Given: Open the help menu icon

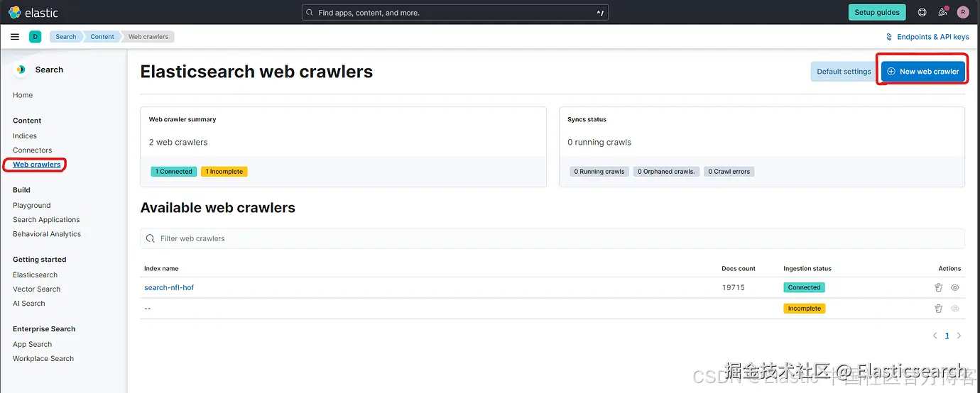Looking at the screenshot, I should (922, 12).
